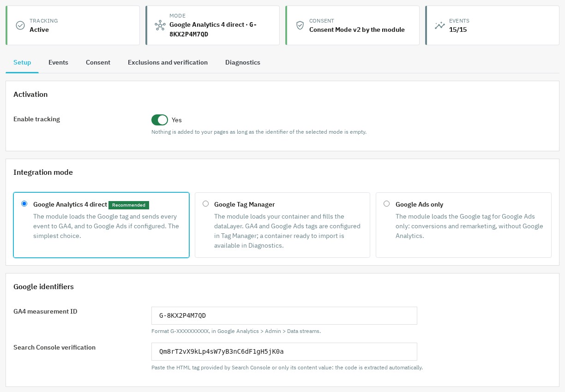This screenshot has width=565, height=392.
Task: Click the Integration mode heading
Action: coord(43,172)
